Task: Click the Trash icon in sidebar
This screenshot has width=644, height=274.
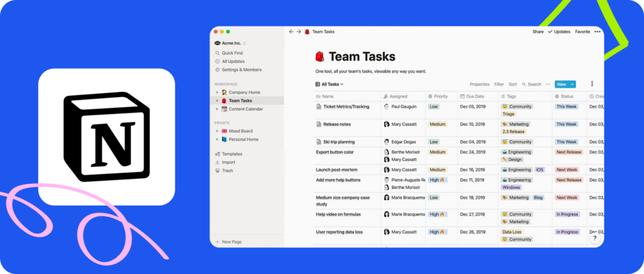Action: (218, 170)
